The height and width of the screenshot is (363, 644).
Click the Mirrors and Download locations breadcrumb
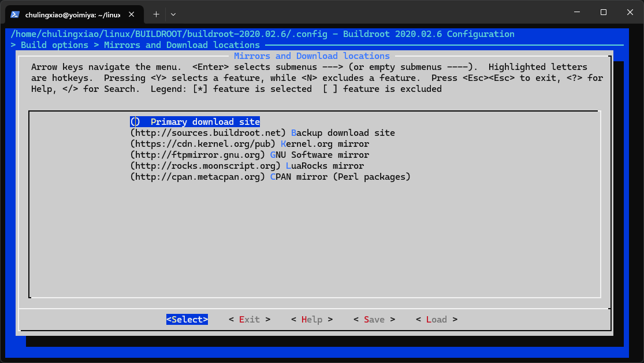[182, 45]
